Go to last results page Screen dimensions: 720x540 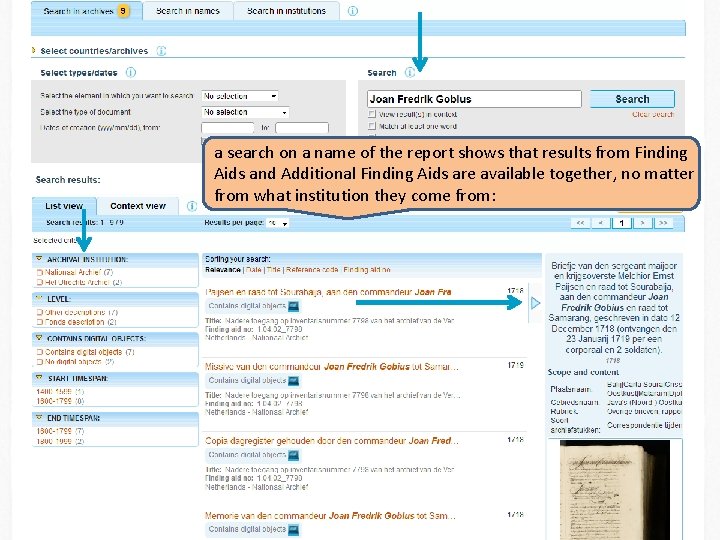point(663,223)
